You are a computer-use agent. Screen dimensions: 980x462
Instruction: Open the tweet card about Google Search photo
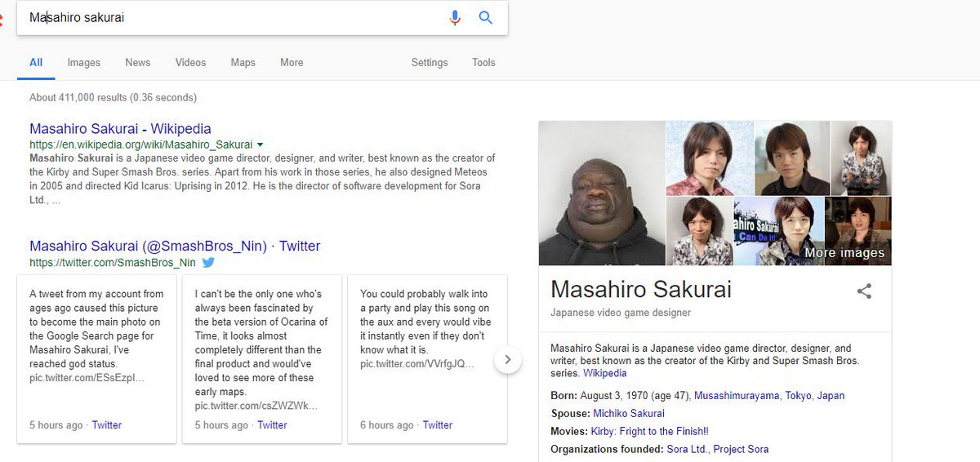click(96, 359)
